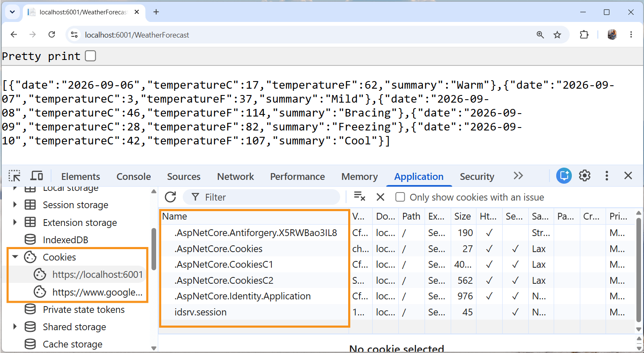Open Cache storage in sidebar
This screenshot has width=644, height=353.
tap(73, 344)
